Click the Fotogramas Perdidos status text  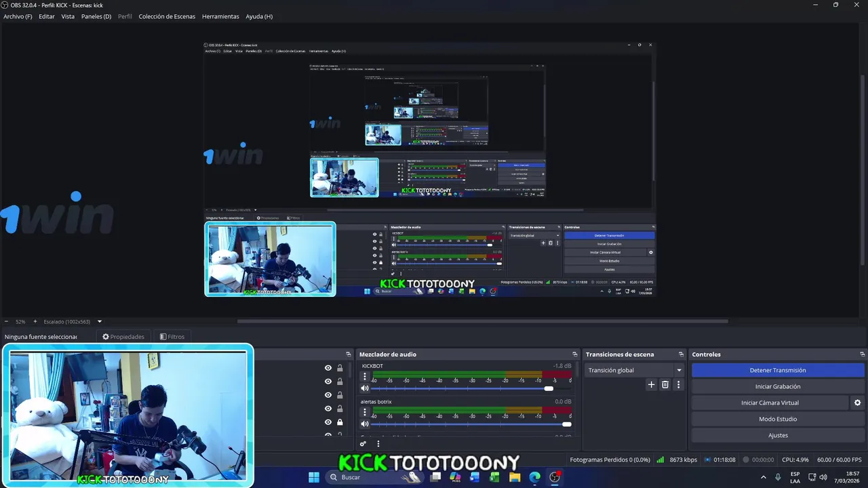[610, 460]
